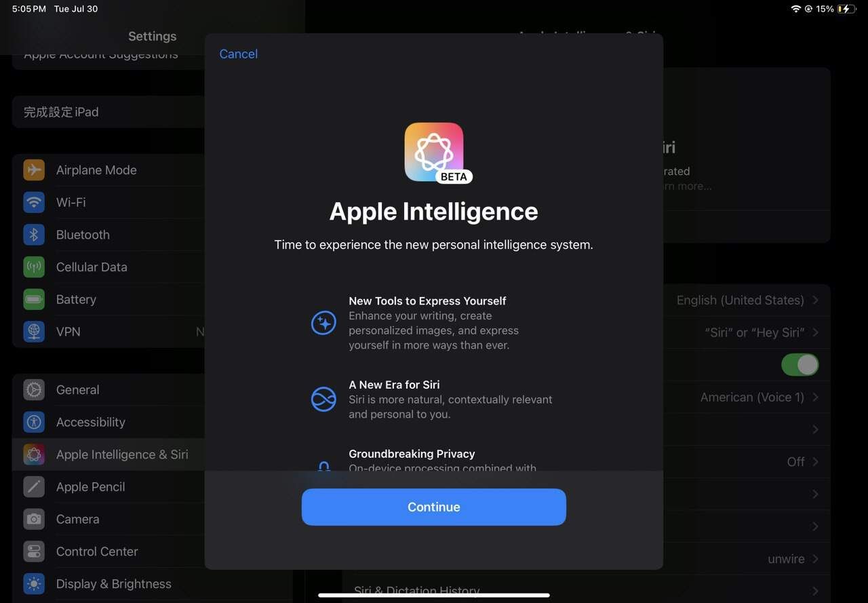Tap the Cellular Data antenna icon
The width and height of the screenshot is (868, 603).
[x=34, y=267]
